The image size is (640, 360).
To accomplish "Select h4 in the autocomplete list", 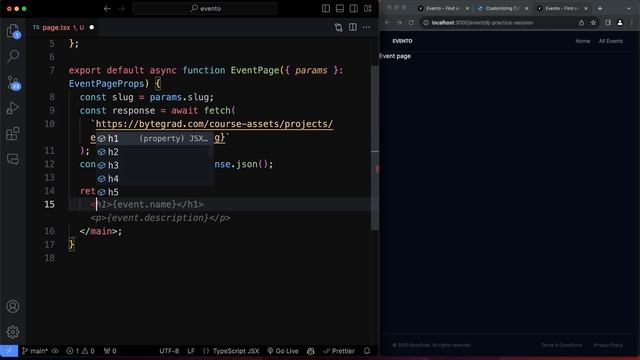I will 155,179.
